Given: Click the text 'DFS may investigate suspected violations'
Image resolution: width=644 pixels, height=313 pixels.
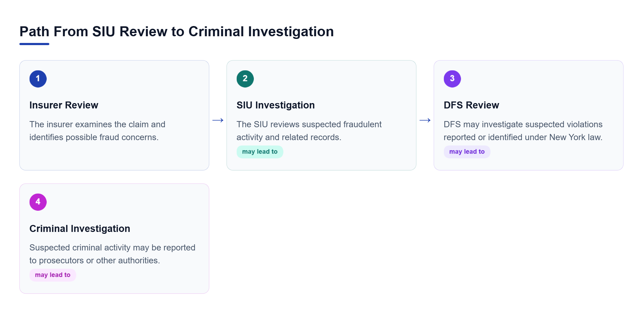Looking at the screenshot, I should coord(523,124).
